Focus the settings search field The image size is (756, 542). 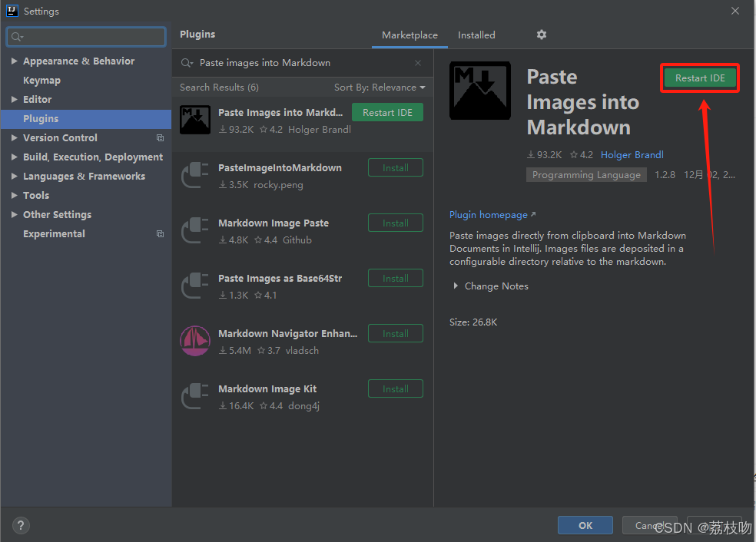pos(86,37)
